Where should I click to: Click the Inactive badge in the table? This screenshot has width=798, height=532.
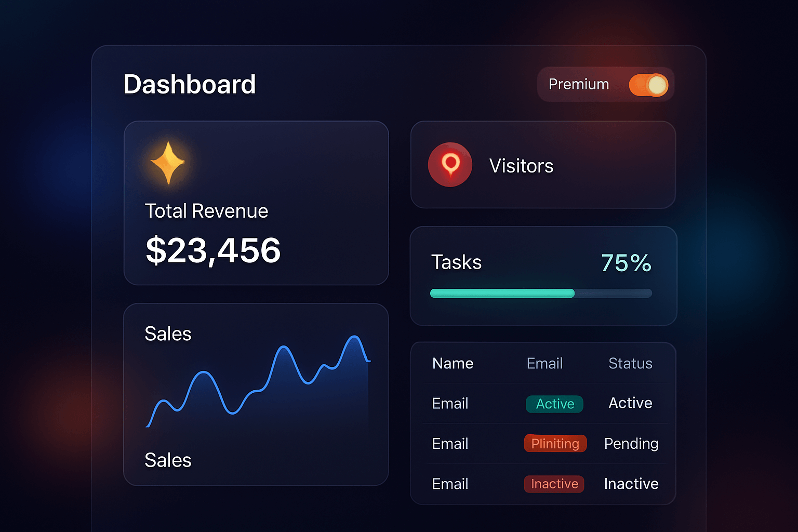pyautogui.click(x=554, y=484)
